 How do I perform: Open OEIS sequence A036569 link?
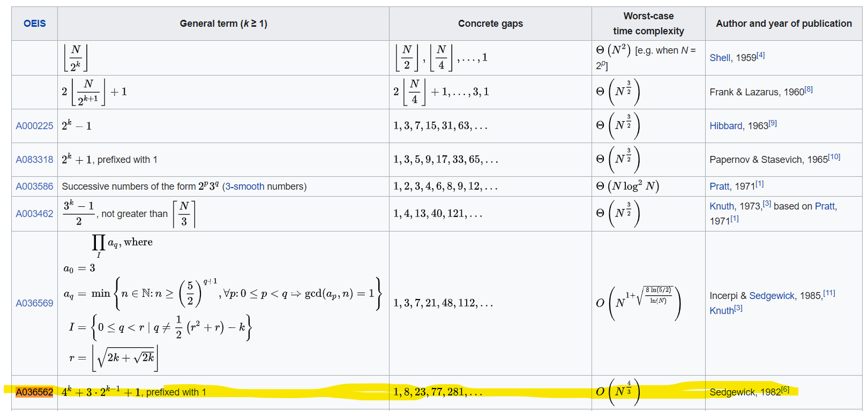click(34, 303)
